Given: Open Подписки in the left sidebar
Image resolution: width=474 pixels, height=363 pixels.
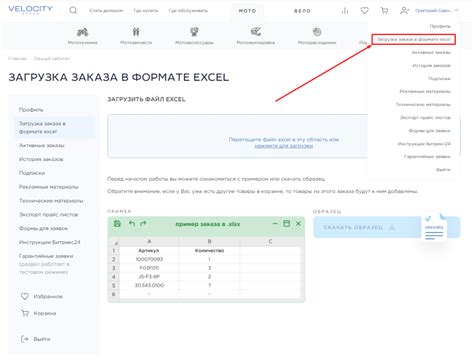Looking at the screenshot, I should [x=32, y=173].
